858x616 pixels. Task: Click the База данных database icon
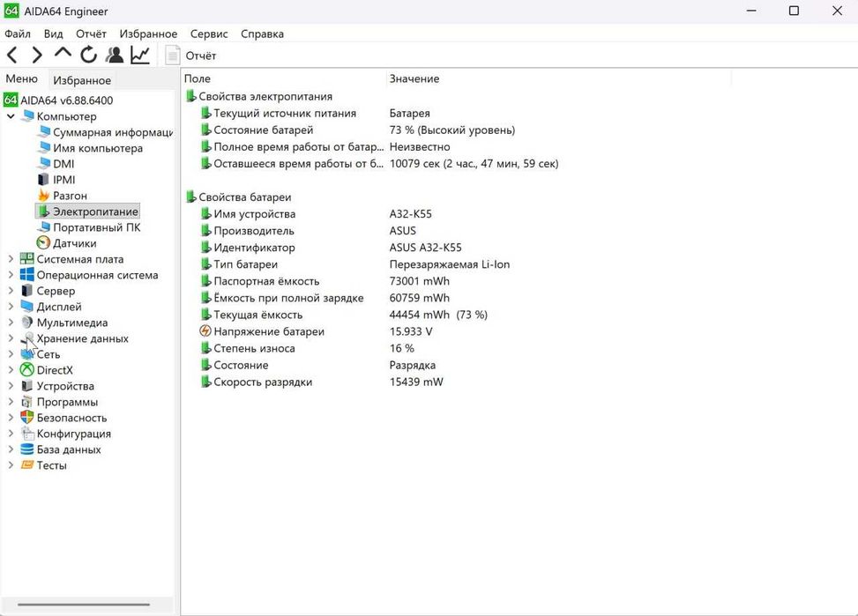pos(26,449)
